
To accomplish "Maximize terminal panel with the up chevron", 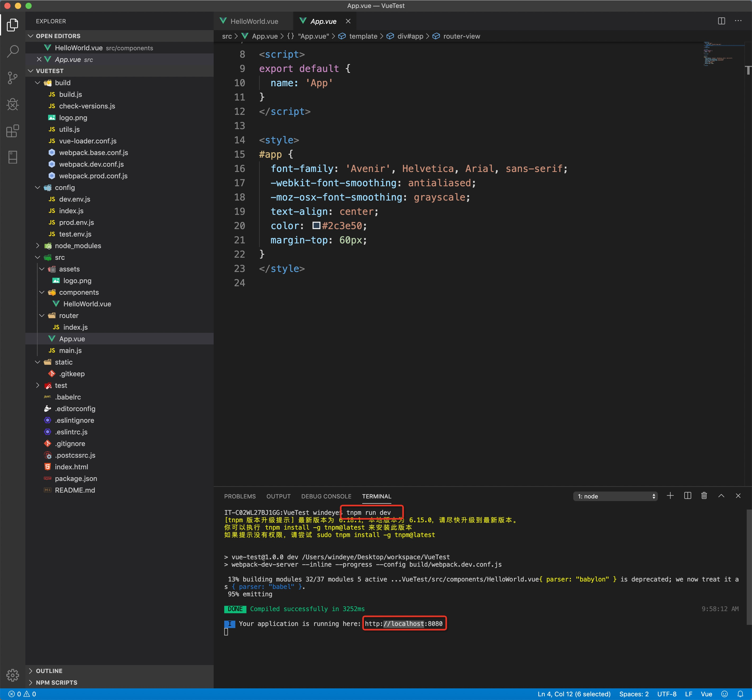I will pyautogui.click(x=721, y=496).
